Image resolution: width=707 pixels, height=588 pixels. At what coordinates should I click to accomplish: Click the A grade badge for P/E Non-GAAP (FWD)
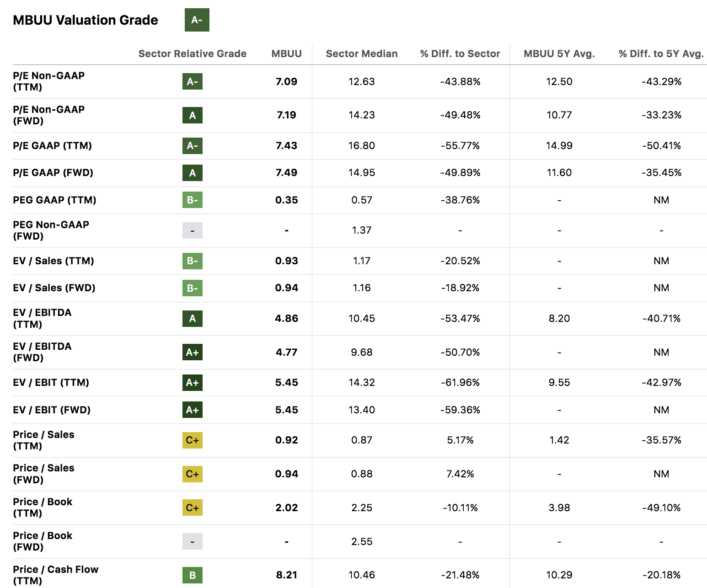192,115
